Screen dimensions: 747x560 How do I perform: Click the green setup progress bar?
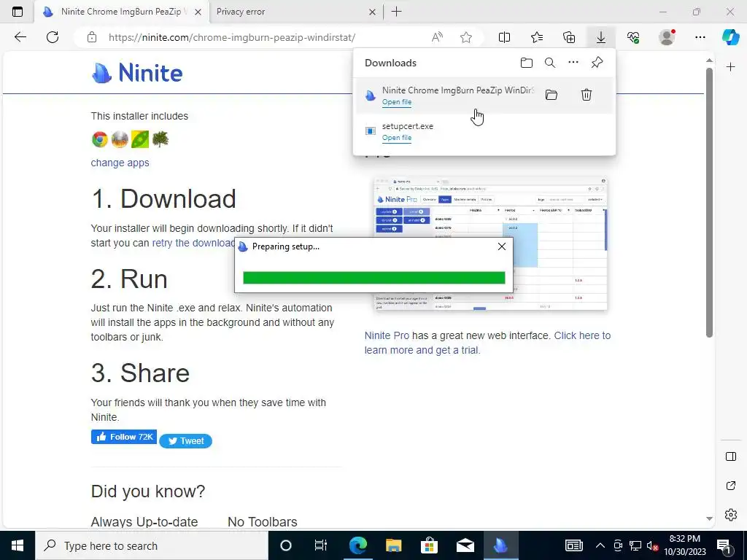click(x=374, y=278)
